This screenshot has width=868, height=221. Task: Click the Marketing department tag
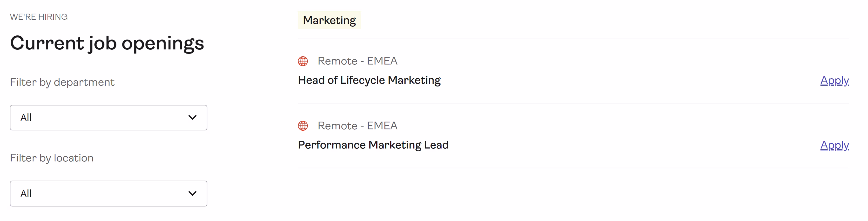329,20
